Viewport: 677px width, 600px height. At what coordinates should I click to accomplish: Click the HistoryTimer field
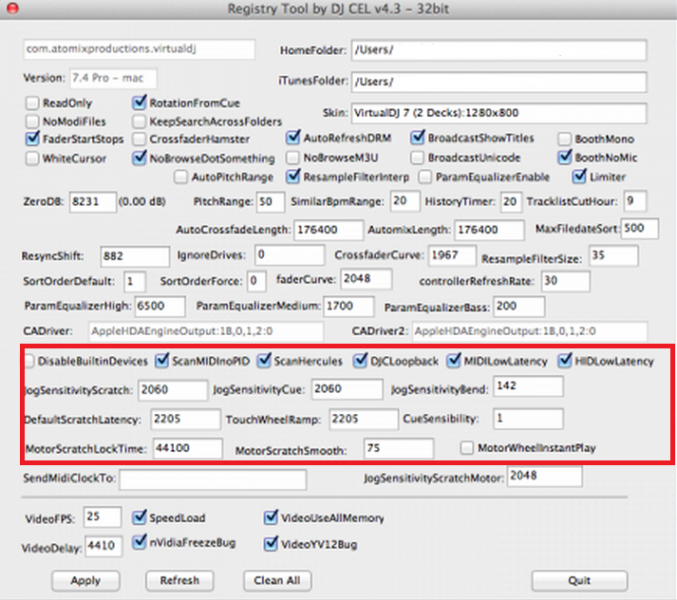point(511,202)
